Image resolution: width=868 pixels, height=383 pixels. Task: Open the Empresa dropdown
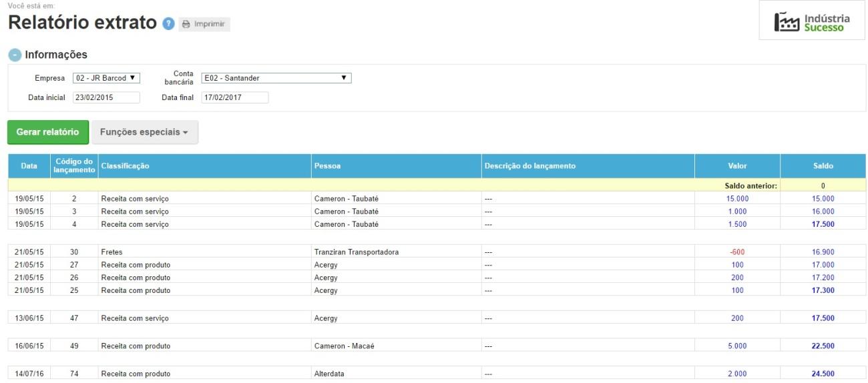[x=107, y=78]
